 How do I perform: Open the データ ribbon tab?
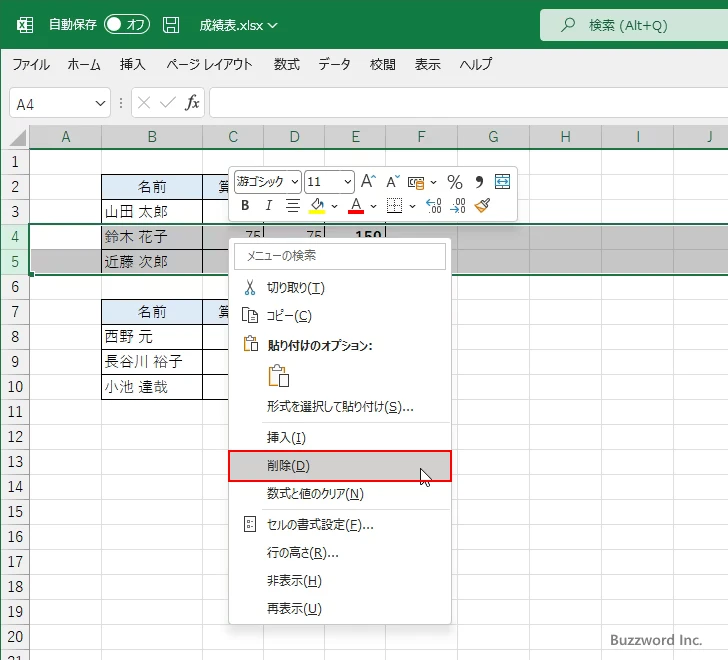pos(334,64)
